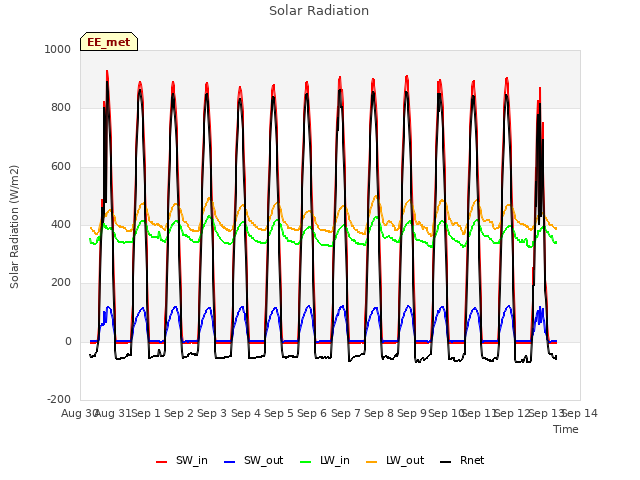Screen dimensions: 640x480
Task: Click the black Rnet legend swatch
Action: pyautogui.click(x=446, y=462)
